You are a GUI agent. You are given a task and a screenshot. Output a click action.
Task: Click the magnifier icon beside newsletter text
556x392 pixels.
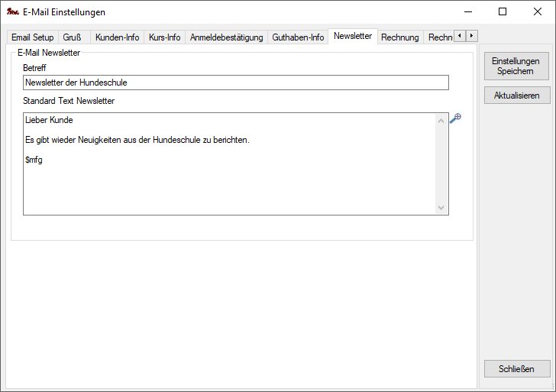(455, 118)
